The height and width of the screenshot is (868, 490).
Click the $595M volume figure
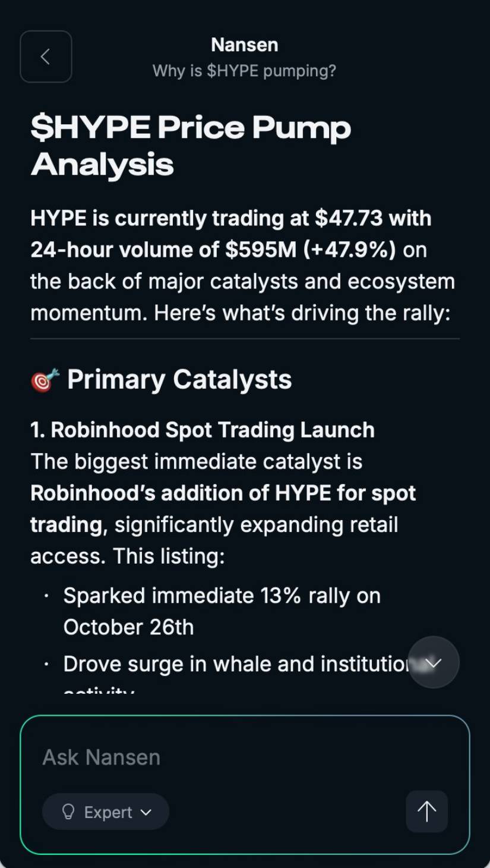click(260, 250)
